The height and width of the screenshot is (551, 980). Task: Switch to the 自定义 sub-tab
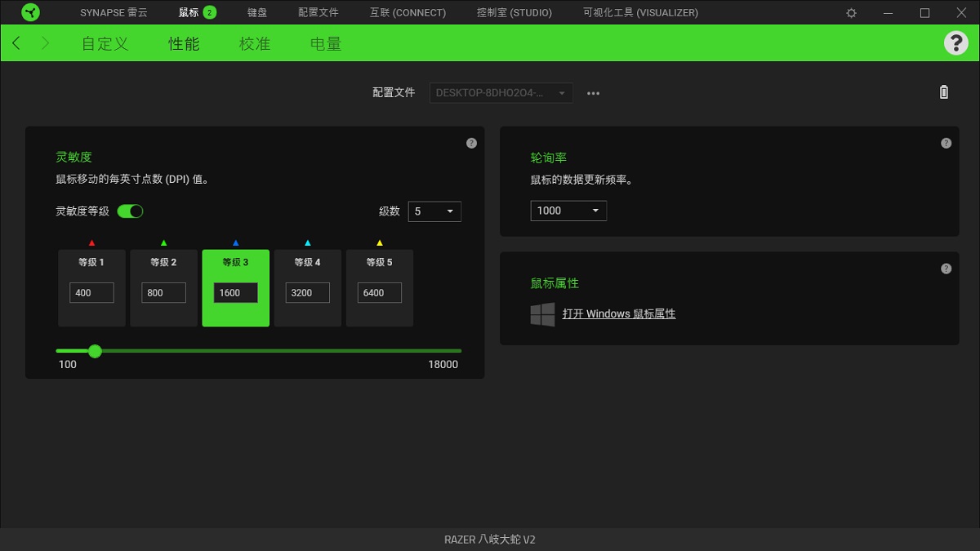coord(105,43)
